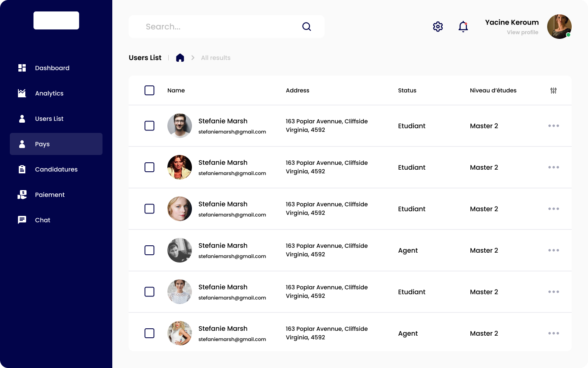Viewport: 588px width, 368px height.
Task: Open the three-dot menu for the first row
Action: pyautogui.click(x=554, y=126)
